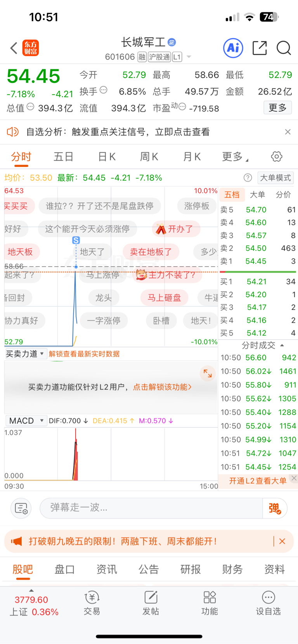Switch to the 周K chart tab
This screenshot has height=644, width=298.
149,157
